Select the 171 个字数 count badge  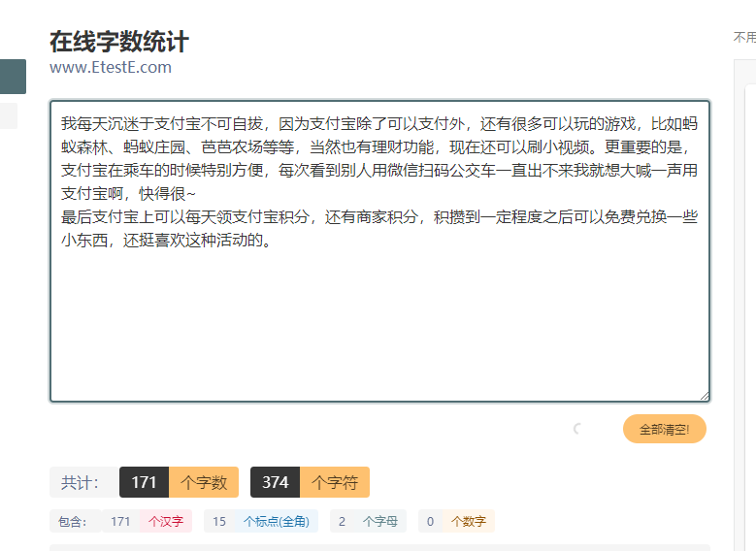pyautogui.click(x=179, y=482)
